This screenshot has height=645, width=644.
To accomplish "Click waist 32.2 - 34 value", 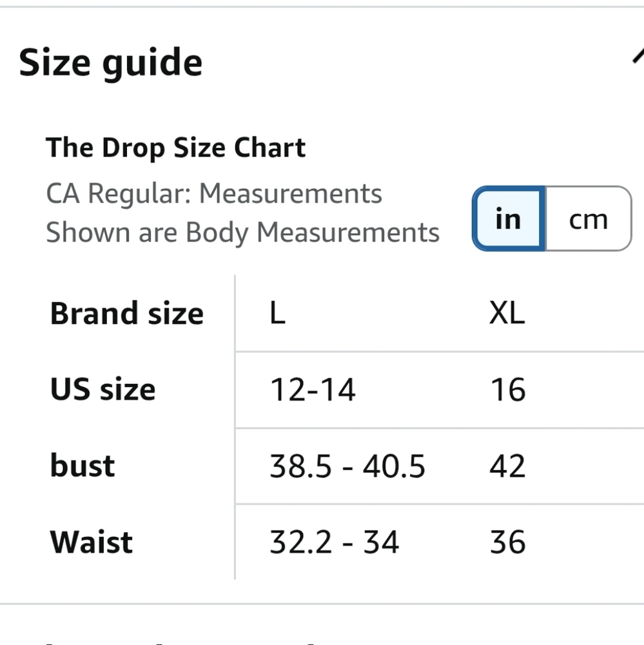I will click(335, 542).
